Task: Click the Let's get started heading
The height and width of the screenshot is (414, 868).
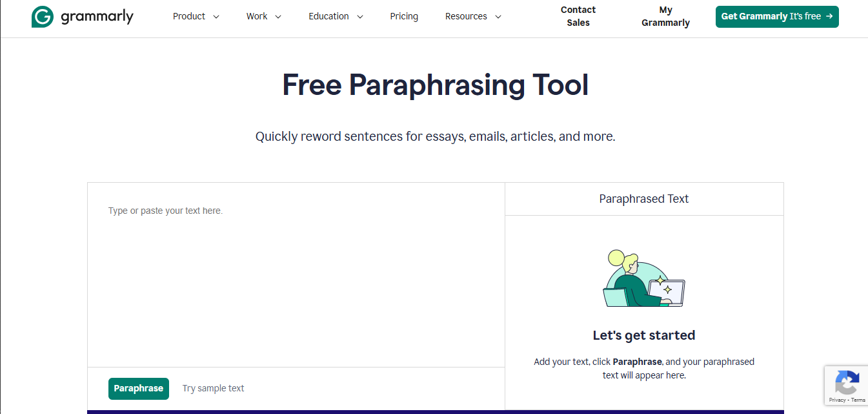Action: 644,335
